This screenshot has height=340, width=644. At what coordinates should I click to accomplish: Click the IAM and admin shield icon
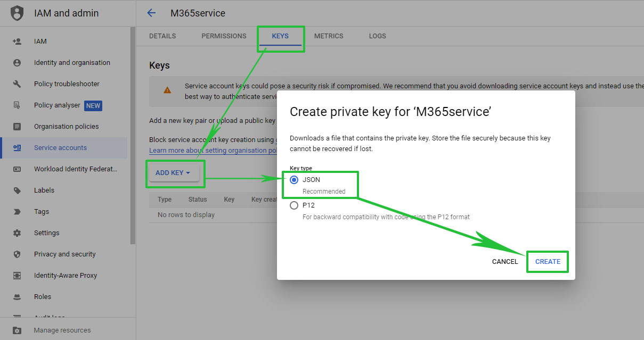(17, 13)
